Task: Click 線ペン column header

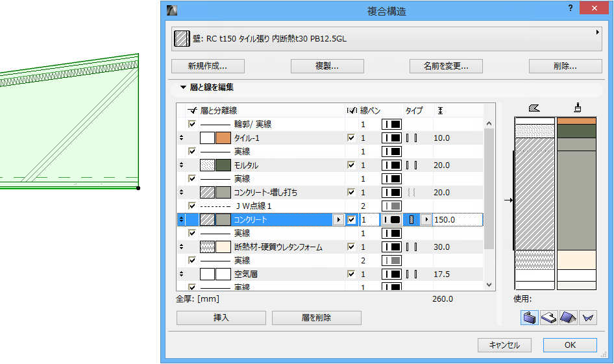Action: 370,111
